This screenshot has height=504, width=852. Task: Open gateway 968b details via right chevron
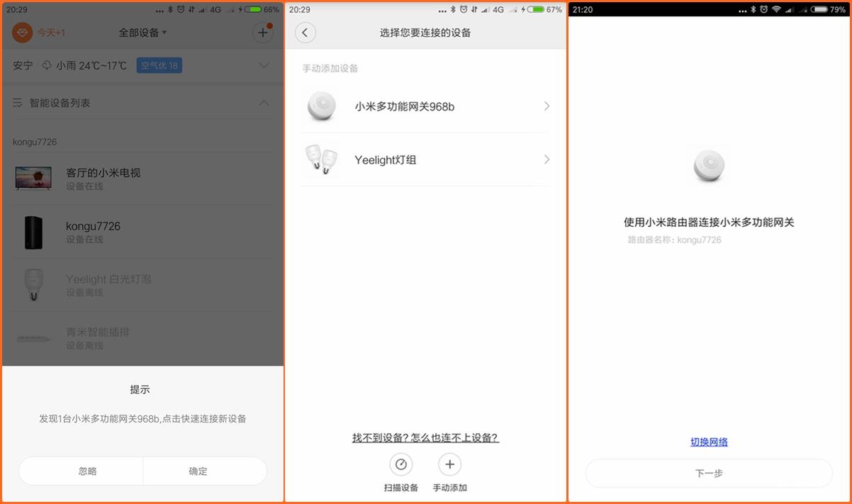(x=546, y=107)
